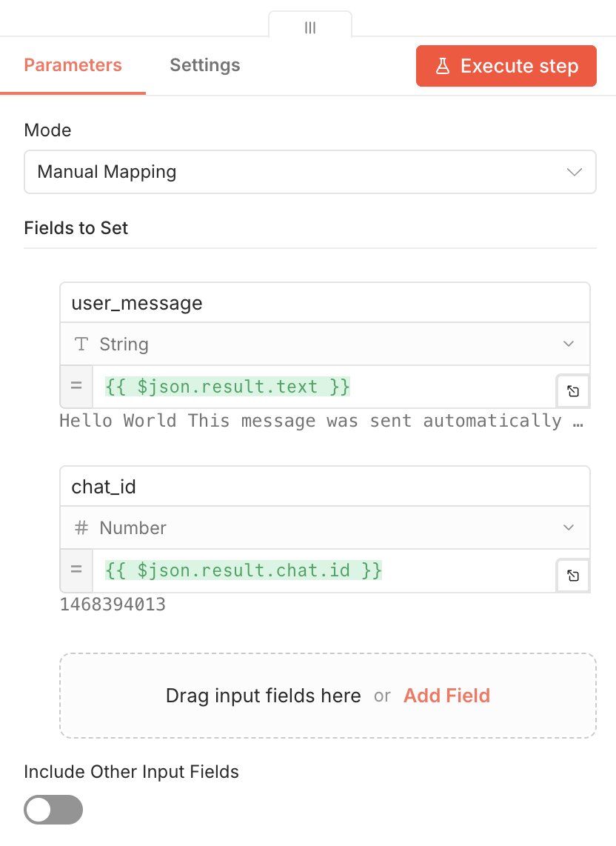Click the drag handle at the panel top

click(x=310, y=27)
